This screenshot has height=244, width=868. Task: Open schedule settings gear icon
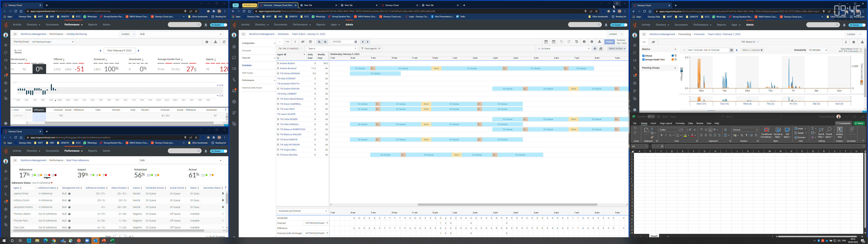[x=592, y=42]
